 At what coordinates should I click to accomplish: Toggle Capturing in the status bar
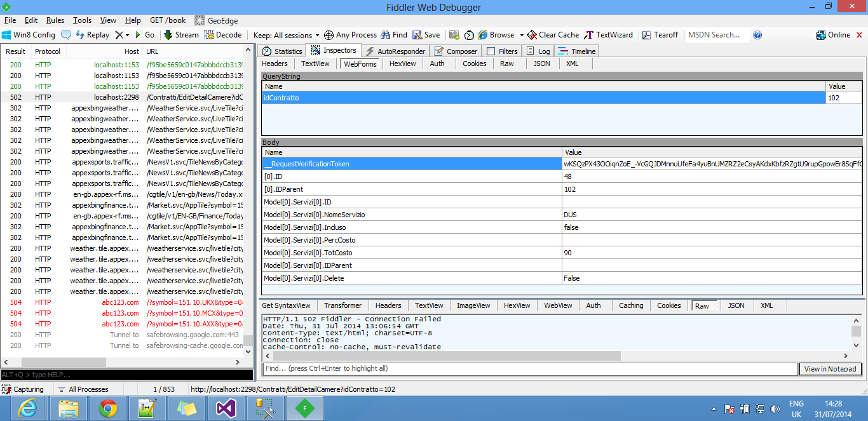24,389
